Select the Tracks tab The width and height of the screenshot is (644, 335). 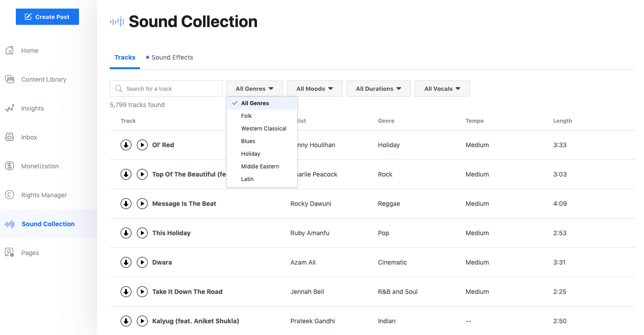tap(125, 57)
